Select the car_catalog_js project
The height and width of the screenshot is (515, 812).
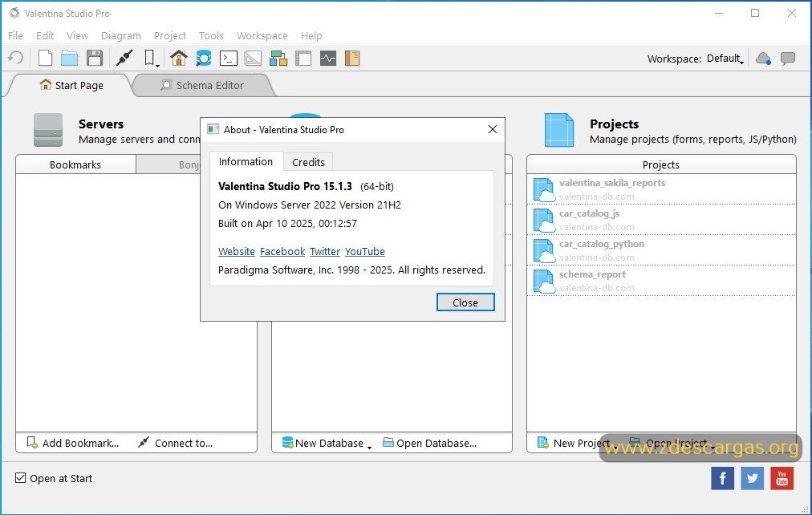pos(661,220)
